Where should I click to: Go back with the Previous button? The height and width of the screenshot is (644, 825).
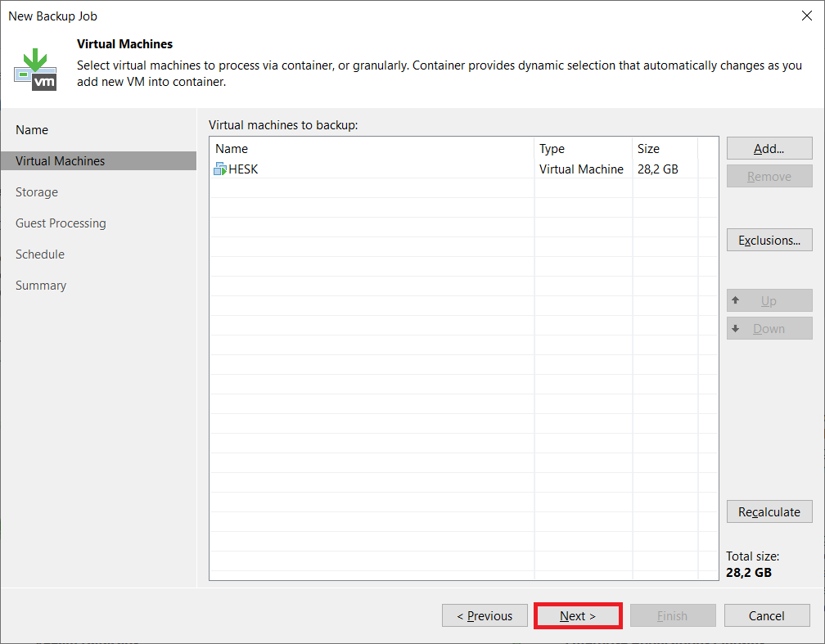click(x=485, y=615)
